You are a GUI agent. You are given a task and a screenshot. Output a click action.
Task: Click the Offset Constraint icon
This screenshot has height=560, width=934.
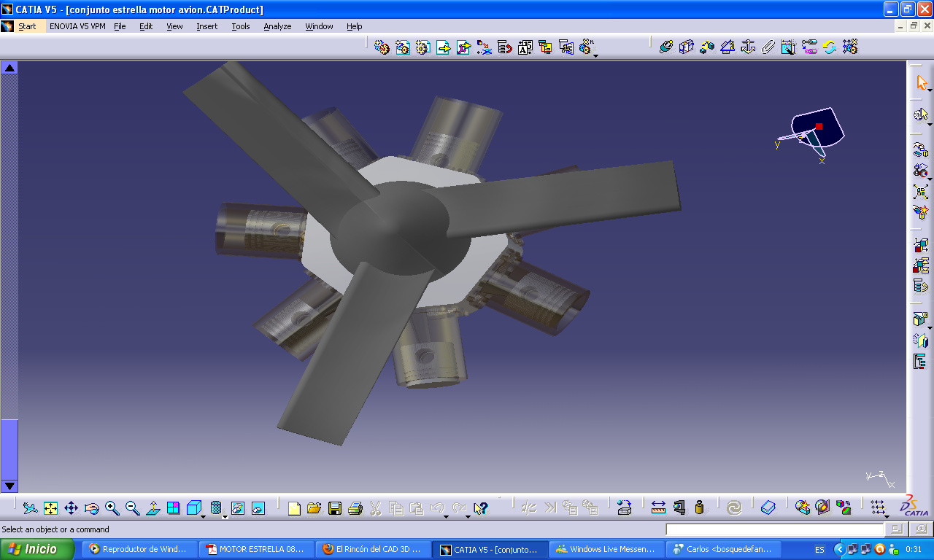pos(706,47)
